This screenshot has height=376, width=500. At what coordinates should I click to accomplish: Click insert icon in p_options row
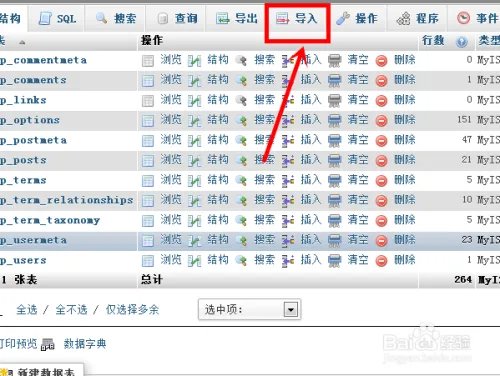point(288,121)
